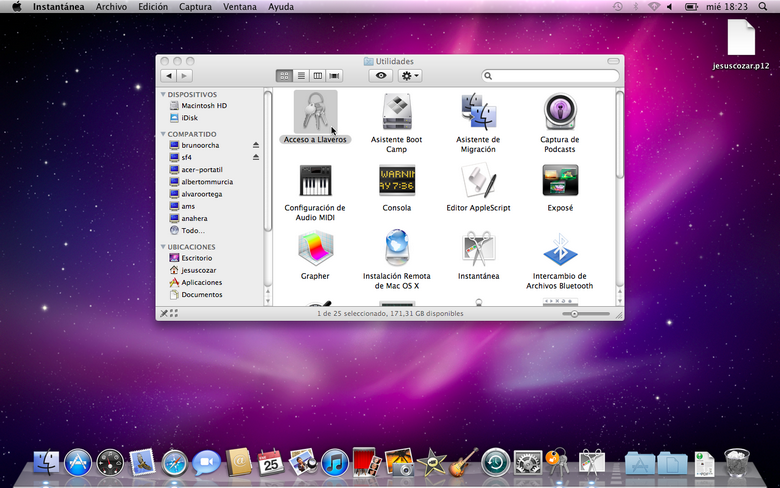Screen dimensions: 780x488
Task: Go back in the Finder window
Action: 169,76
